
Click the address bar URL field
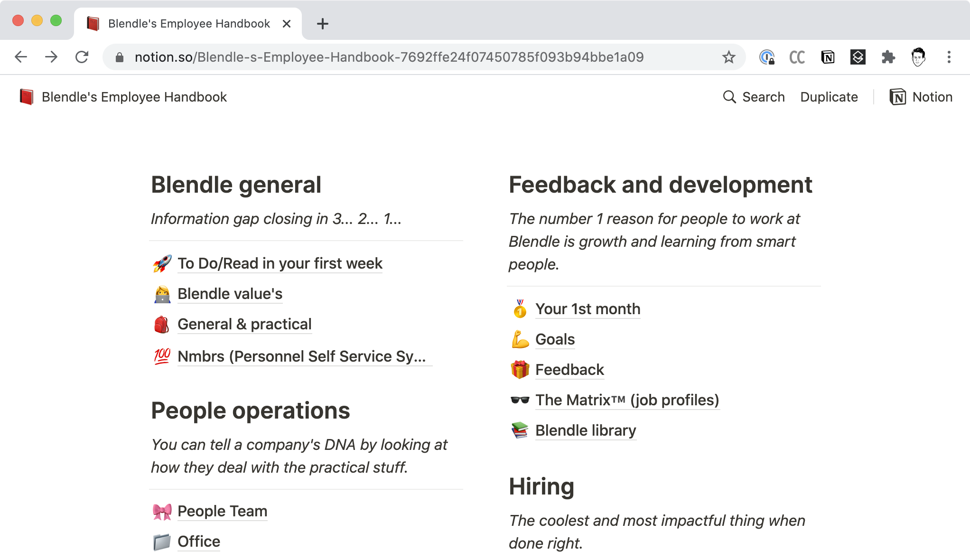tap(389, 57)
